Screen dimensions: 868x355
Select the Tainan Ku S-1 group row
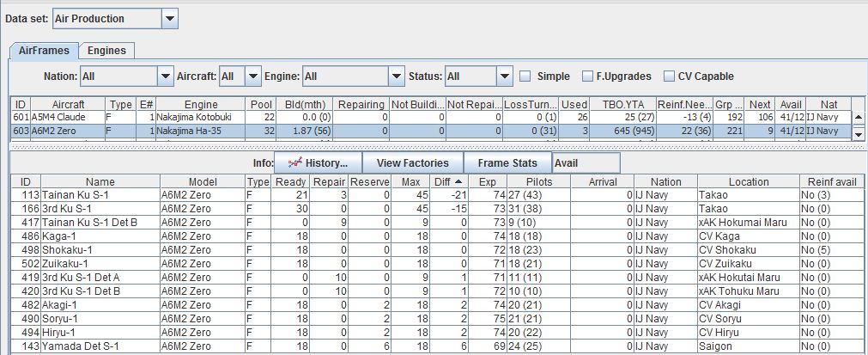click(x=437, y=195)
